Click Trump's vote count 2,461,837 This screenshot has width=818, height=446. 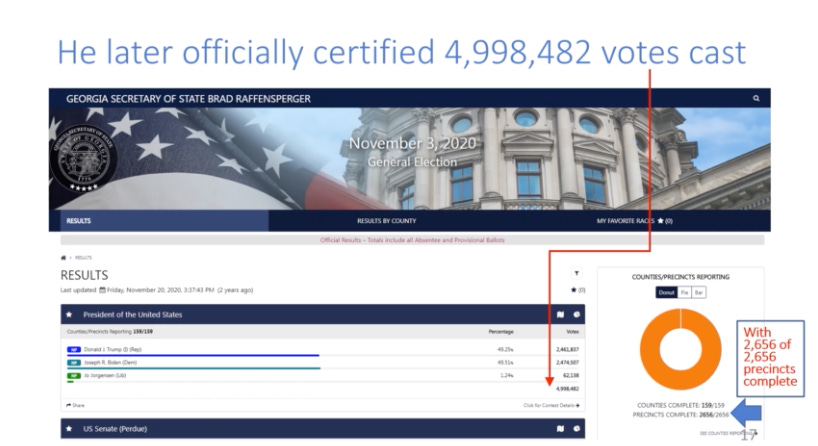[x=567, y=349]
